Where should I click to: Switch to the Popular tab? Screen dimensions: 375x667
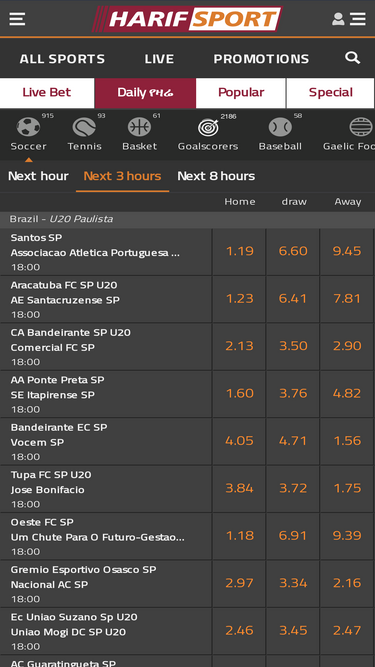coord(241,93)
